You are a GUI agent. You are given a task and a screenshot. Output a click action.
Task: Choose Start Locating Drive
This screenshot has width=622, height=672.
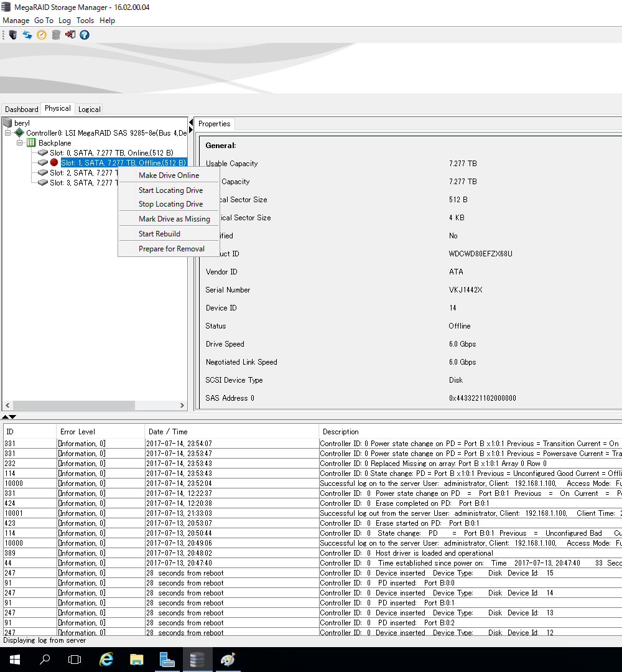coord(170,190)
